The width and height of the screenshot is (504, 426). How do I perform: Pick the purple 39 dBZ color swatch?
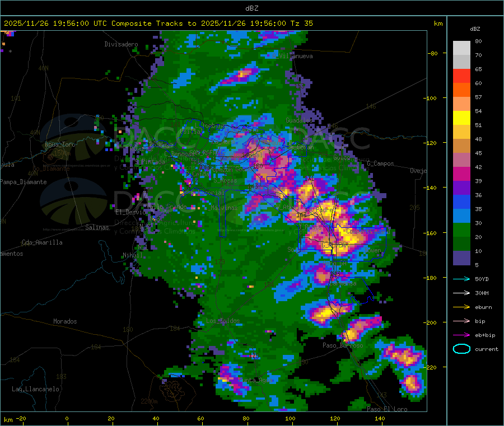pos(461,188)
